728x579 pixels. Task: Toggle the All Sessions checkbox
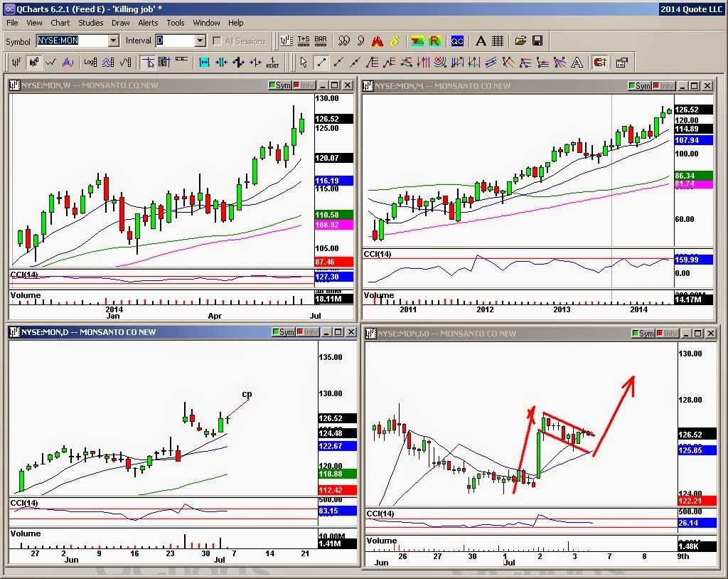tap(217, 41)
